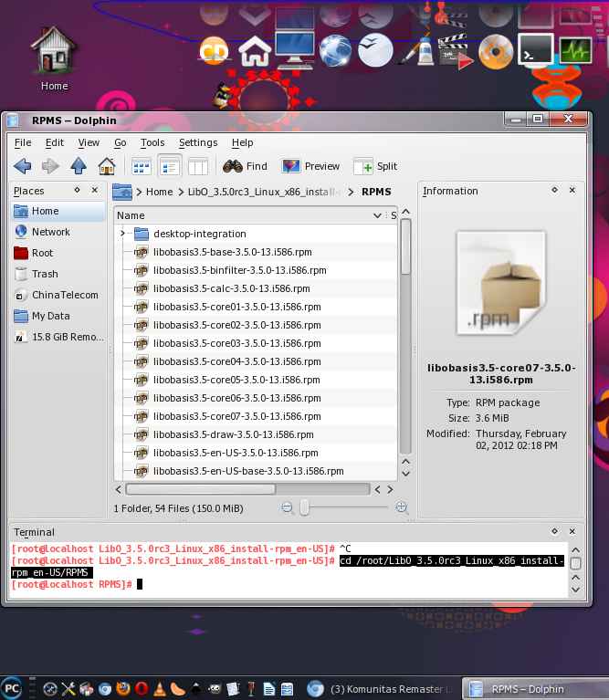
Task: Toggle Places panel float diamond
Action: 78,190
